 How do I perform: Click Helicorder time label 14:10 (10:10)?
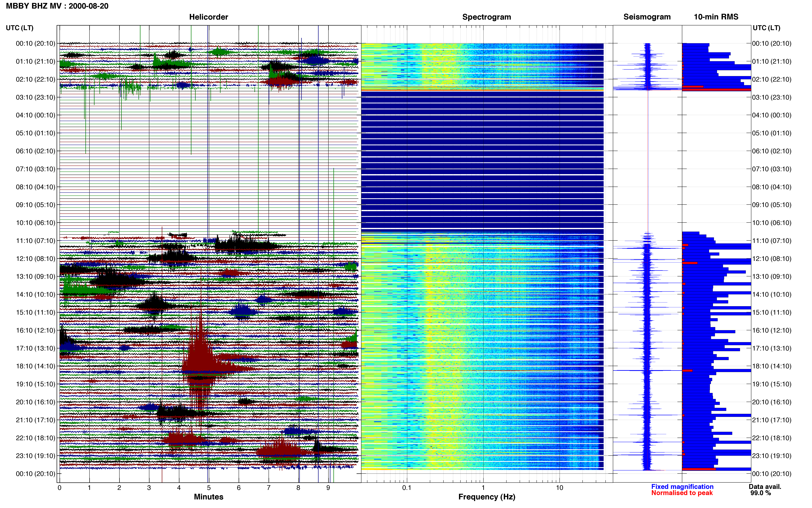tap(36, 294)
